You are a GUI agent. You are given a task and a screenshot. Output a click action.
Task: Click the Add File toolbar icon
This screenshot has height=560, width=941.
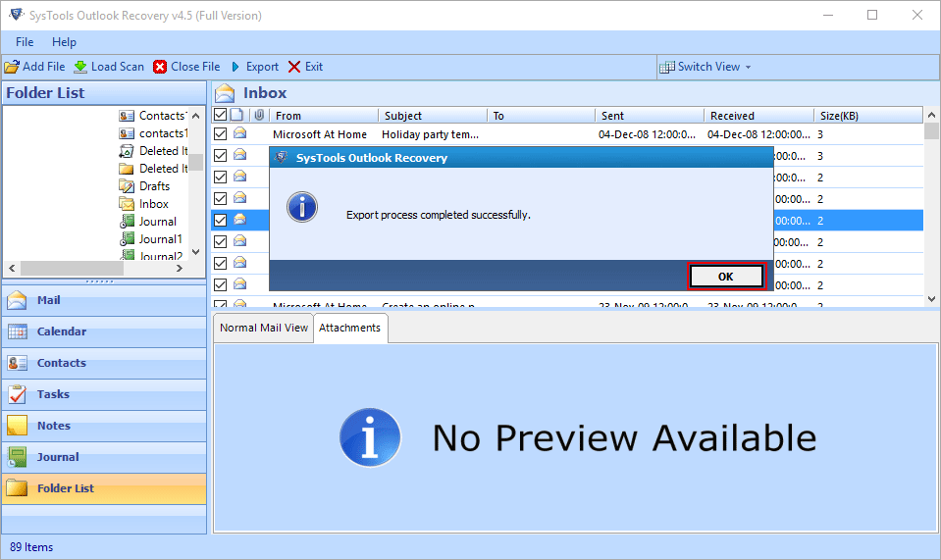click(12, 67)
